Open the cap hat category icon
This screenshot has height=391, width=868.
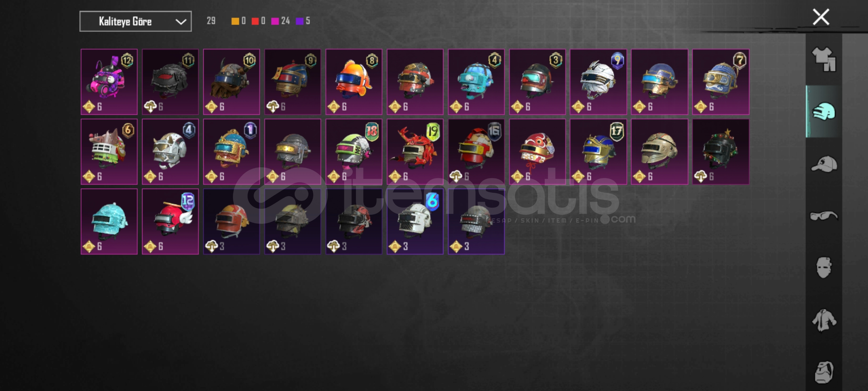click(x=824, y=164)
